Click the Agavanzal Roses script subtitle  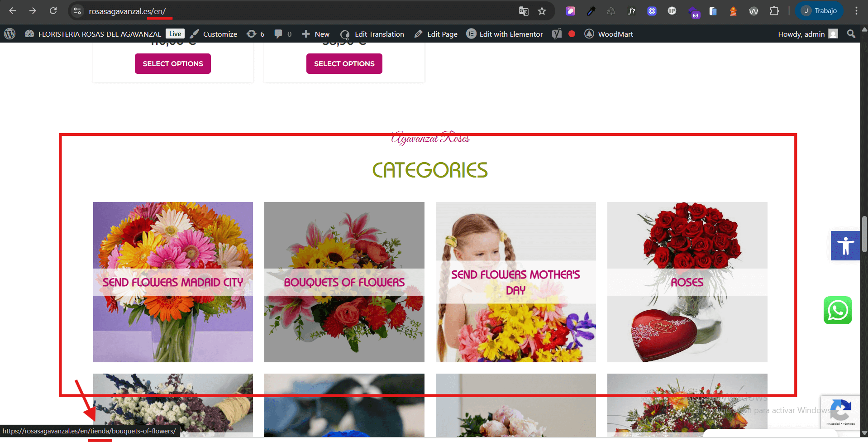(430, 138)
